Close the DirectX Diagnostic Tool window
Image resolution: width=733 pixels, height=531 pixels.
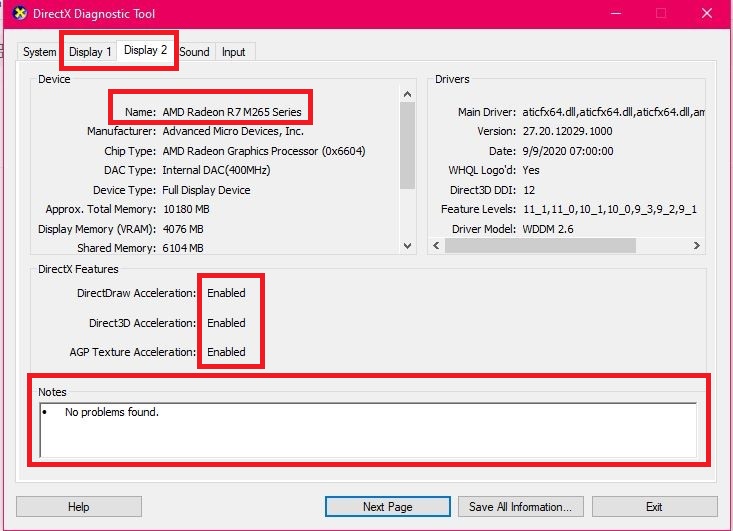[707, 13]
